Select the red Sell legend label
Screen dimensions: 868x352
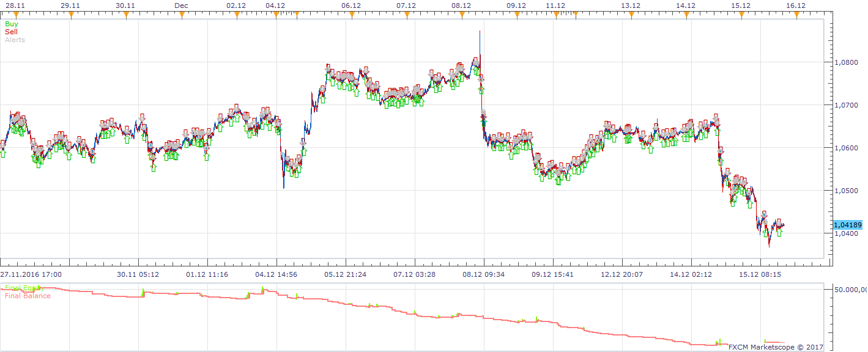click(x=11, y=32)
